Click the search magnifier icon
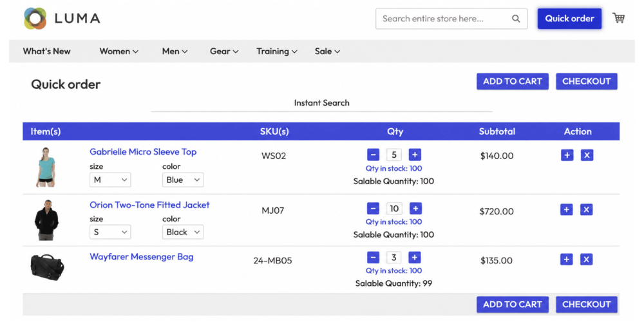Viewport: 644px width, 322px height. (516, 19)
